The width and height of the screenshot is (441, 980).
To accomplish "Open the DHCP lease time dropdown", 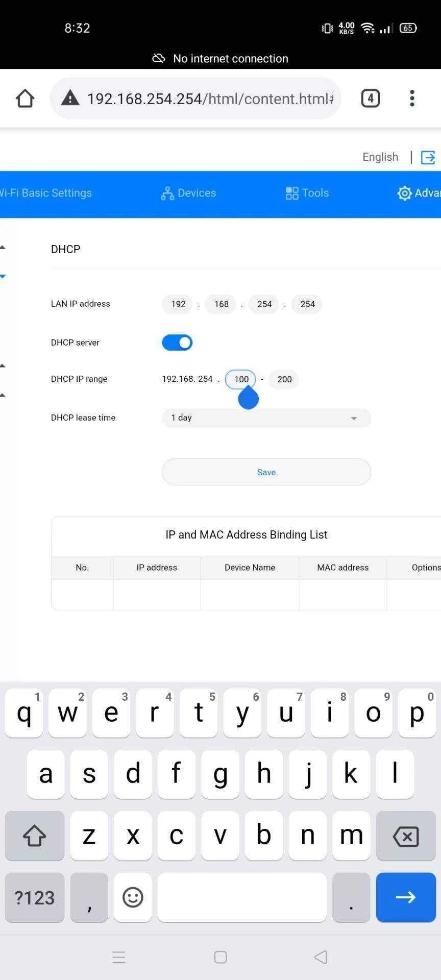I will coord(266,418).
